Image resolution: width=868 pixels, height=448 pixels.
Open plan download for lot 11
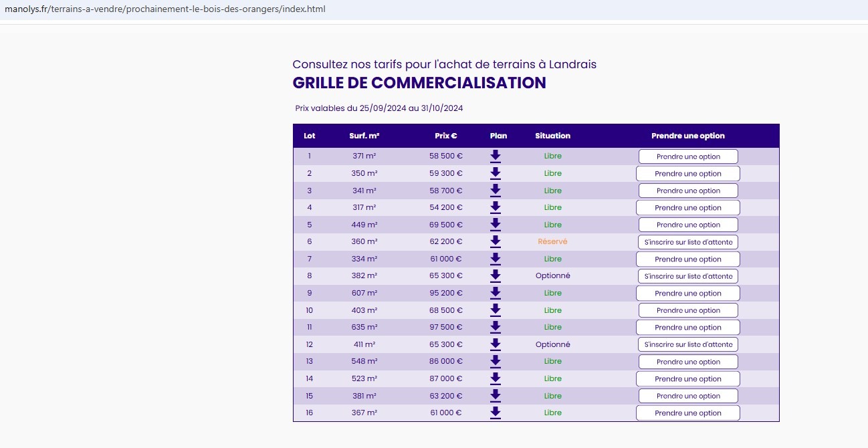coord(495,327)
